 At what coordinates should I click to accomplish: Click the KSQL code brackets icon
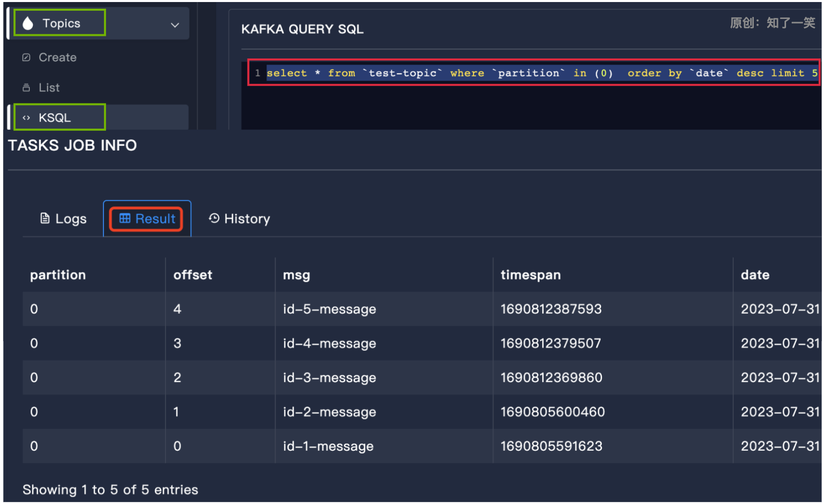pos(27,117)
